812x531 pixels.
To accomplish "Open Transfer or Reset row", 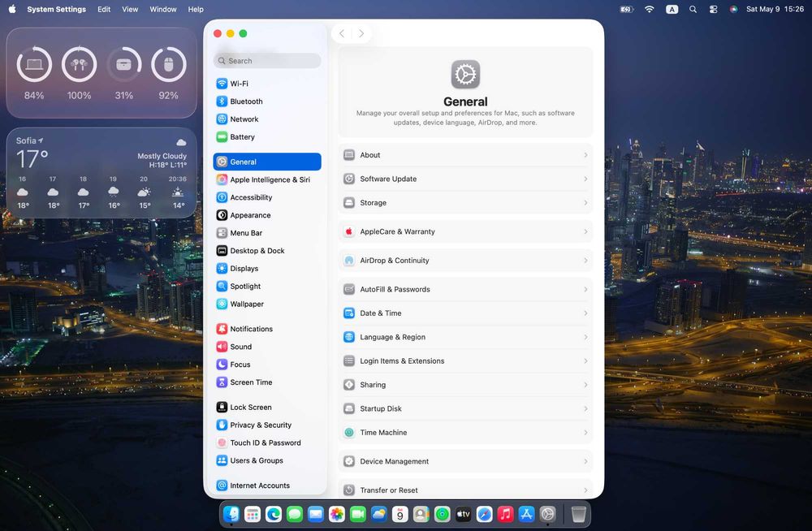I will [x=465, y=490].
